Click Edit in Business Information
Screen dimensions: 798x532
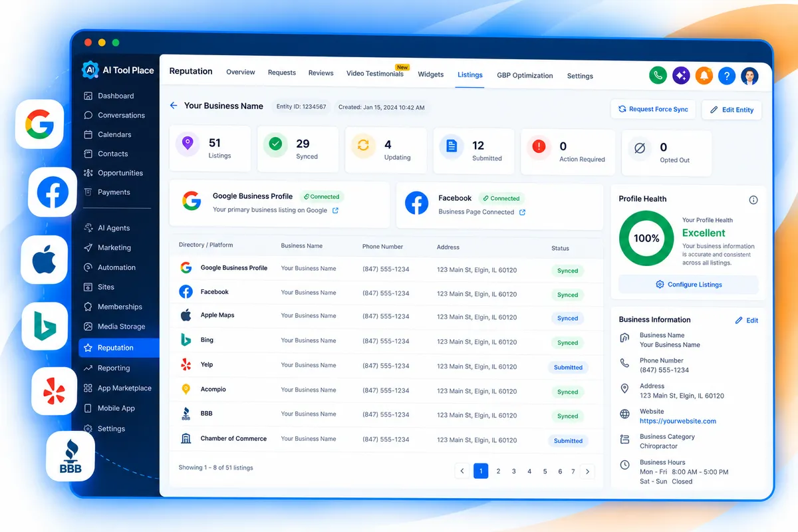pos(747,321)
